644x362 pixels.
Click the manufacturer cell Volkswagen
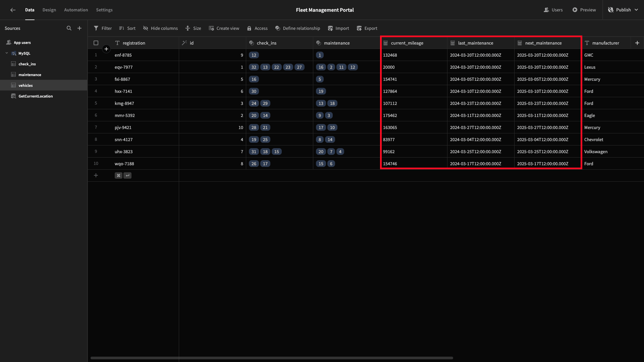coord(612,152)
